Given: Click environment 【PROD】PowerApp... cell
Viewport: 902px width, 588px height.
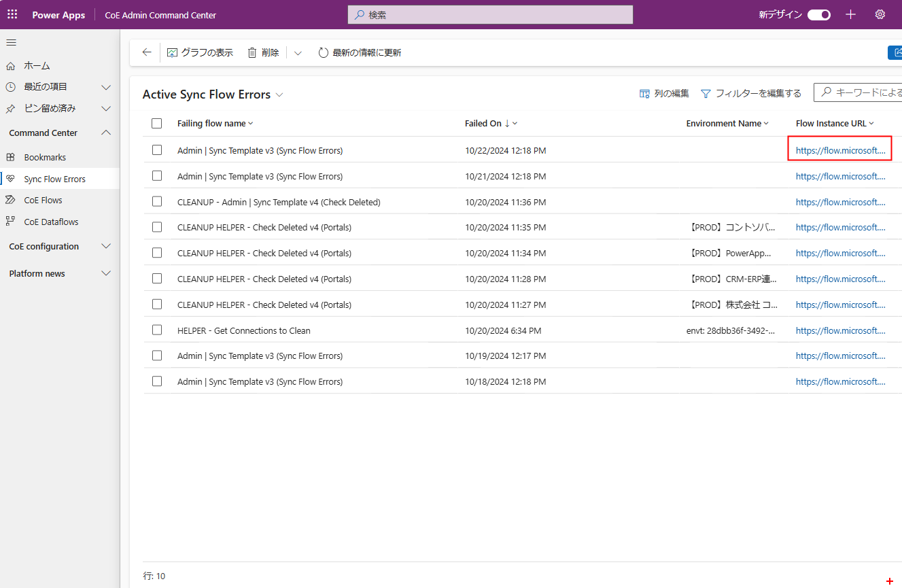Looking at the screenshot, I should 730,253.
